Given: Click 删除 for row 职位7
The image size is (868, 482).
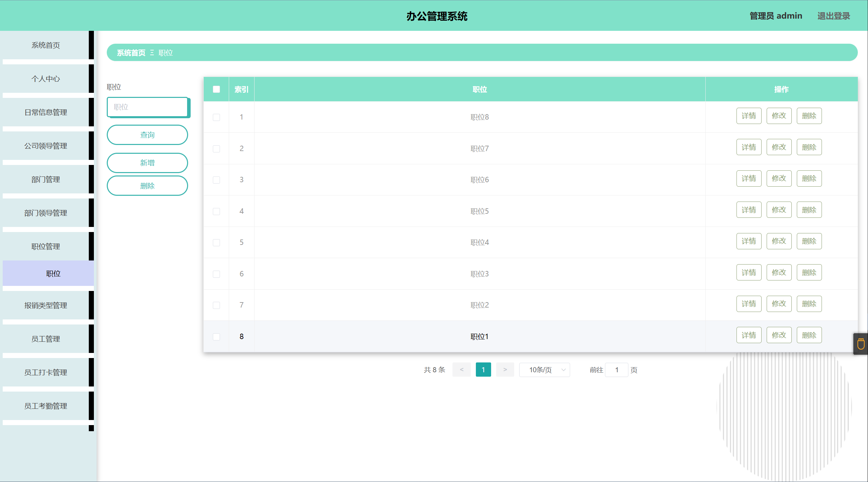Looking at the screenshot, I should (809, 147).
